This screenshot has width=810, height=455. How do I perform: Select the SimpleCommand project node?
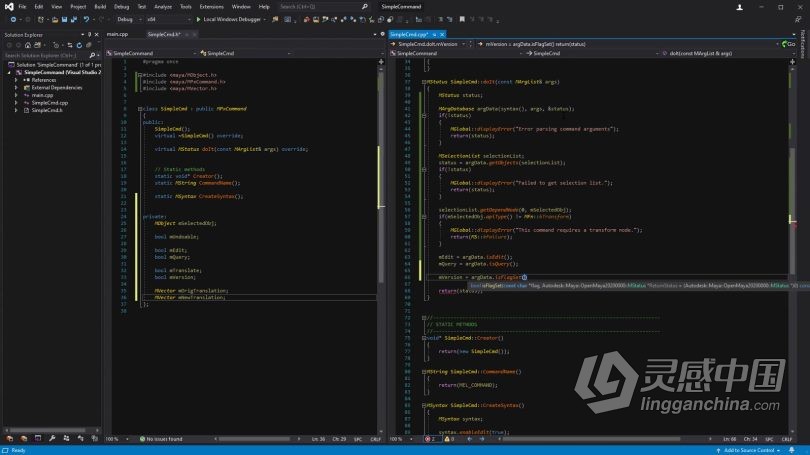point(63,72)
